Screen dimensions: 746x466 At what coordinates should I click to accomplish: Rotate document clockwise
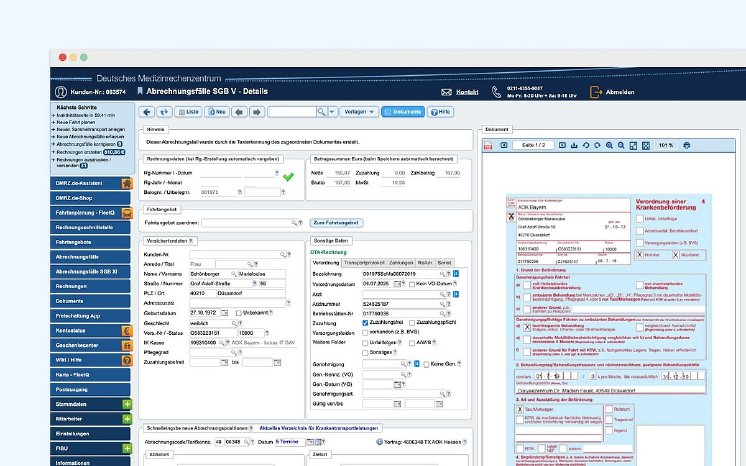[x=597, y=145]
